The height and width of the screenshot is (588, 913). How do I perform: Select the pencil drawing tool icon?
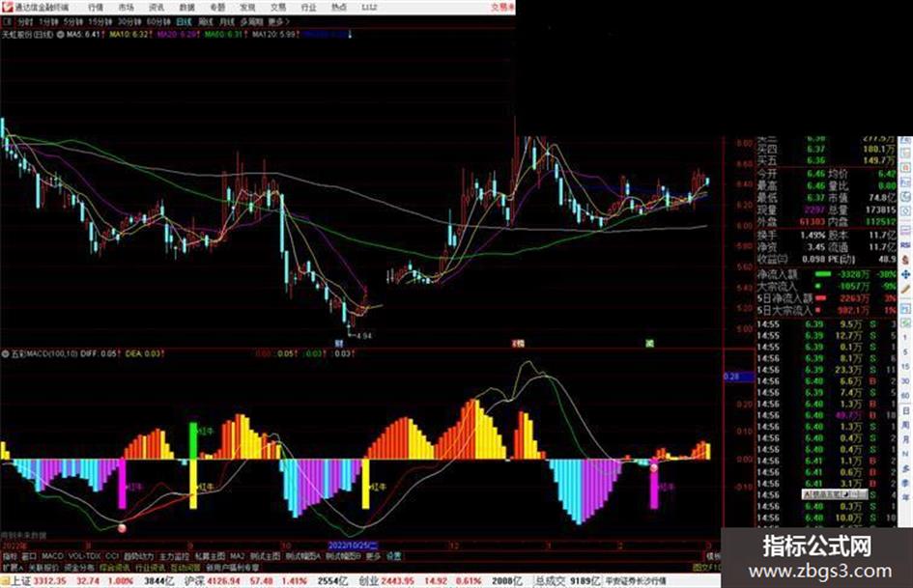coord(905,289)
